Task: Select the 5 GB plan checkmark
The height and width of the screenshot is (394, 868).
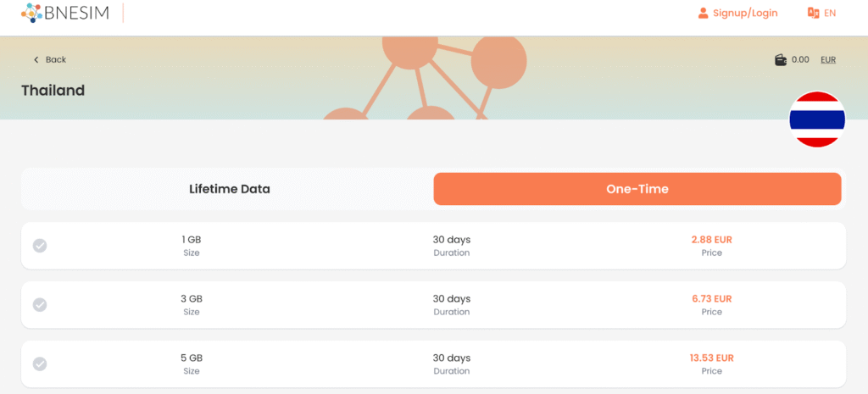Action: coord(40,364)
